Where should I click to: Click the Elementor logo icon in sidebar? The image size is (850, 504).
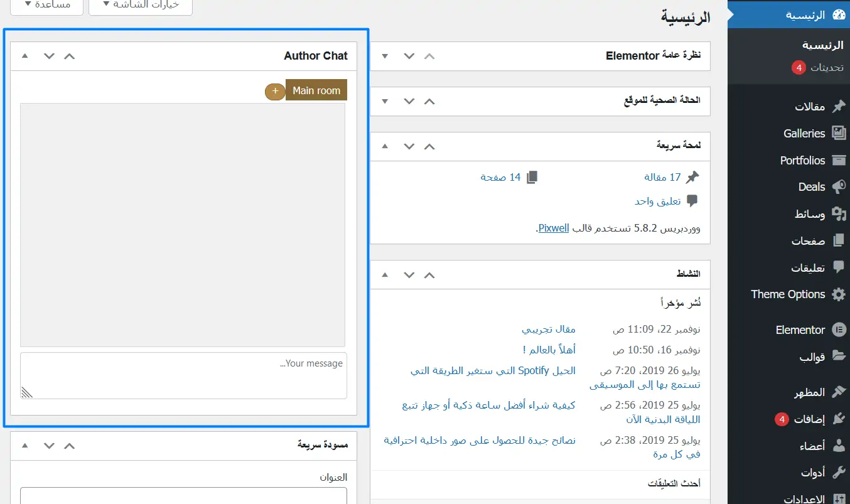(x=838, y=330)
